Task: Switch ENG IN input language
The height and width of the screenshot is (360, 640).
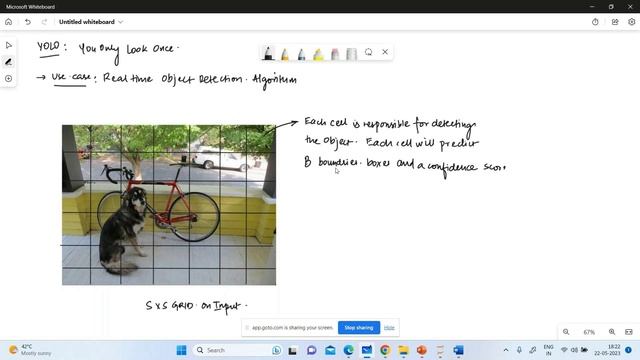Action: tap(548, 350)
